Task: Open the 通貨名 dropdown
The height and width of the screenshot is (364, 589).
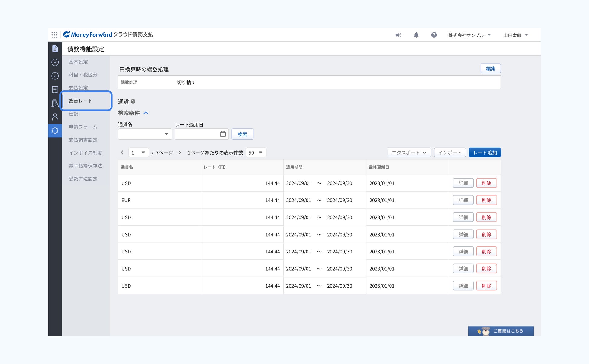Action: click(145, 134)
